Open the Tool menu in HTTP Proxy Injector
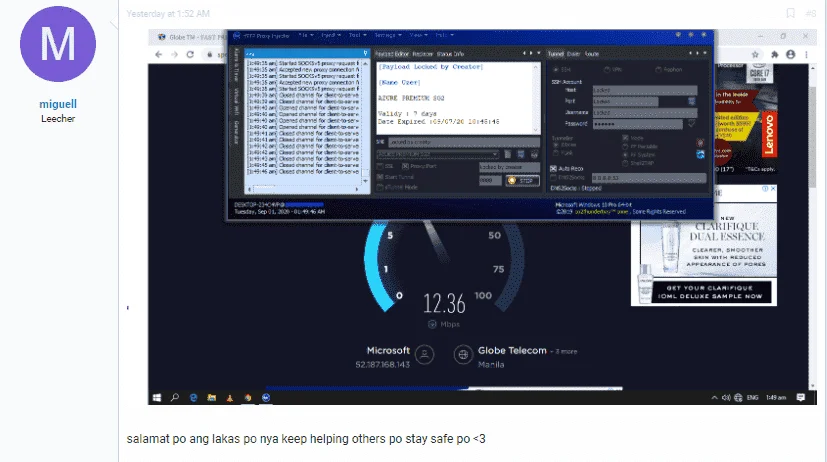The width and height of the screenshot is (827, 462). point(357,35)
